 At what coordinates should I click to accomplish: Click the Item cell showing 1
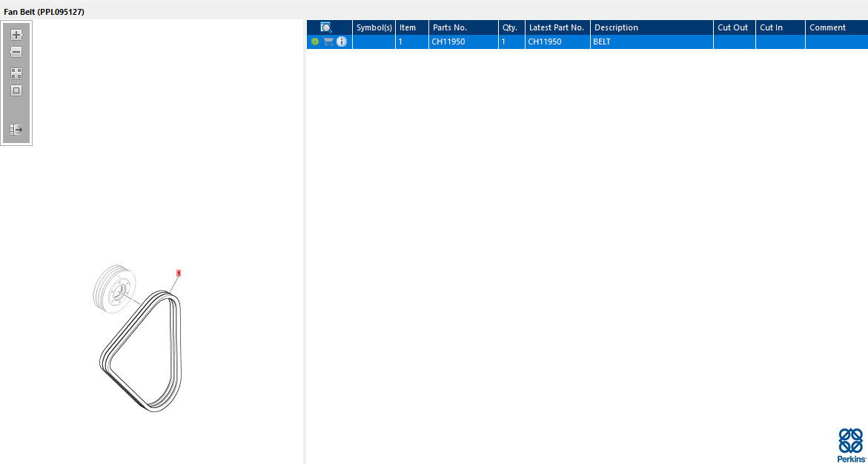pyautogui.click(x=412, y=42)
